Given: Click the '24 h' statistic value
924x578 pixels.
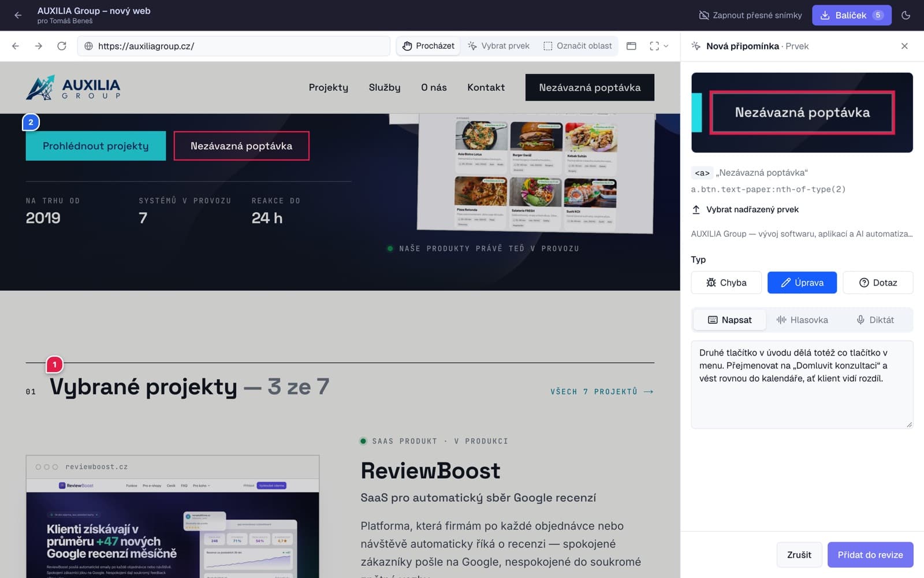Looking at the screenshot, I should [x=267, y=218].
